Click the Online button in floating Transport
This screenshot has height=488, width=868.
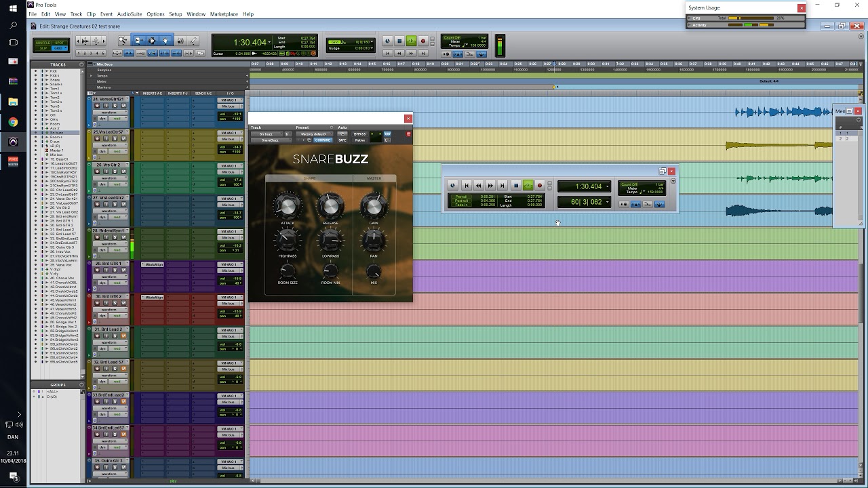click(x=453, y=185)
